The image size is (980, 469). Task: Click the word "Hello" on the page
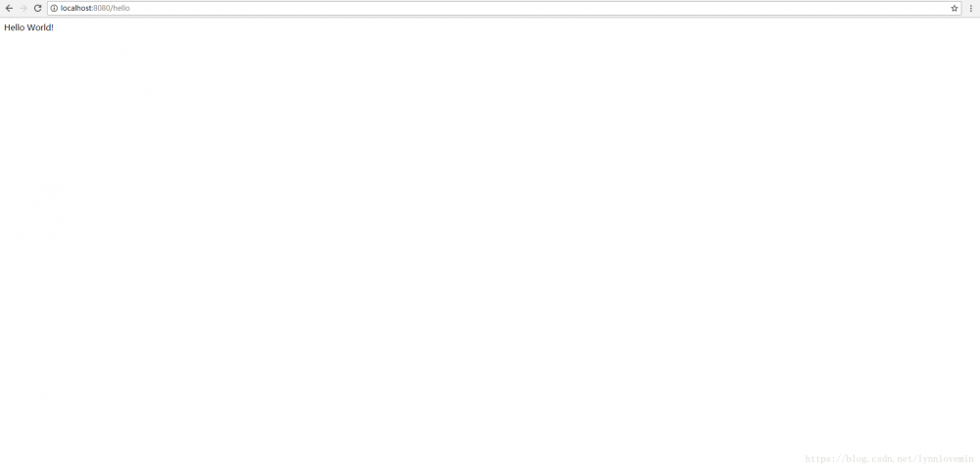[x=15, y=27]
